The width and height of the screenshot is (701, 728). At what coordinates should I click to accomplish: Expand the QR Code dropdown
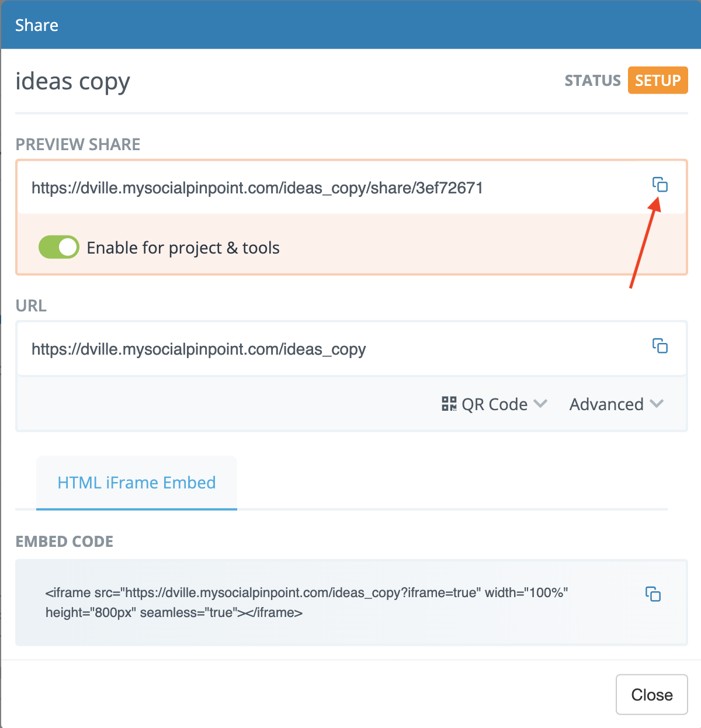coord(494,404)
